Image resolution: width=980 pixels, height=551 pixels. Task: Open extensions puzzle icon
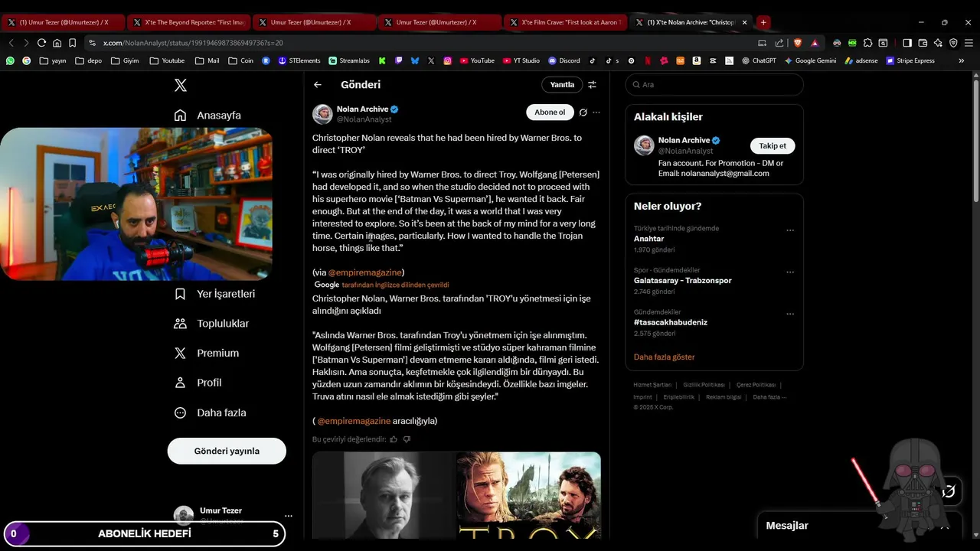[867, 43]
